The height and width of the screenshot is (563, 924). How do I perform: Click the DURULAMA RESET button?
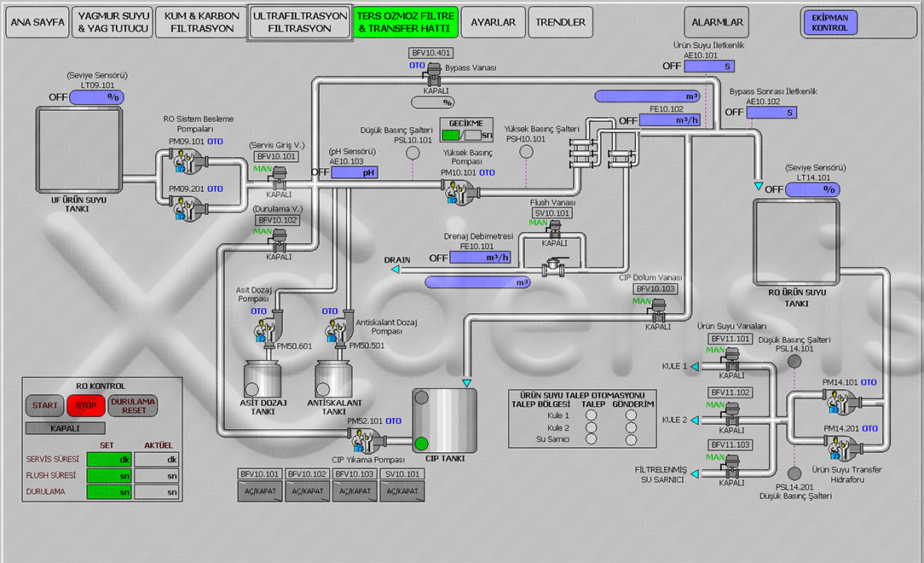(x=134, y=405)
